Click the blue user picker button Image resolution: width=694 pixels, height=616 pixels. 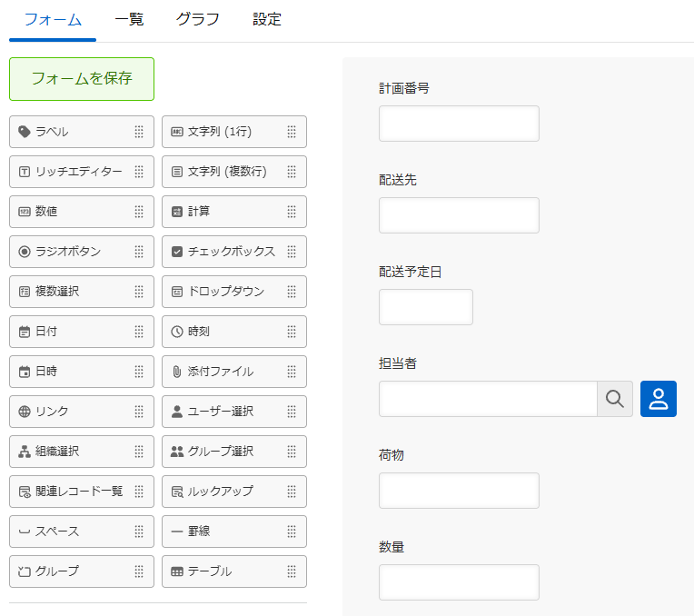tap(659, 399)
